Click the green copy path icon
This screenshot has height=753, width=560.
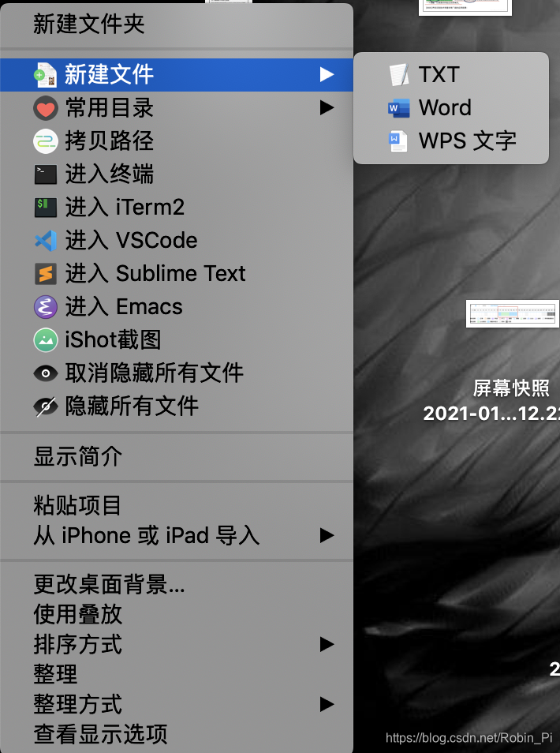pyautogui.click(x=46, y=141)
